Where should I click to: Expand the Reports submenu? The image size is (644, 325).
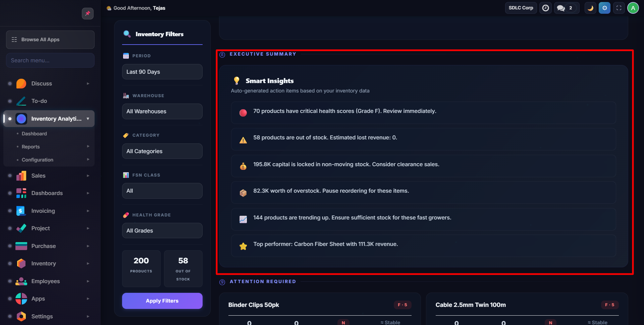point(31,147)
